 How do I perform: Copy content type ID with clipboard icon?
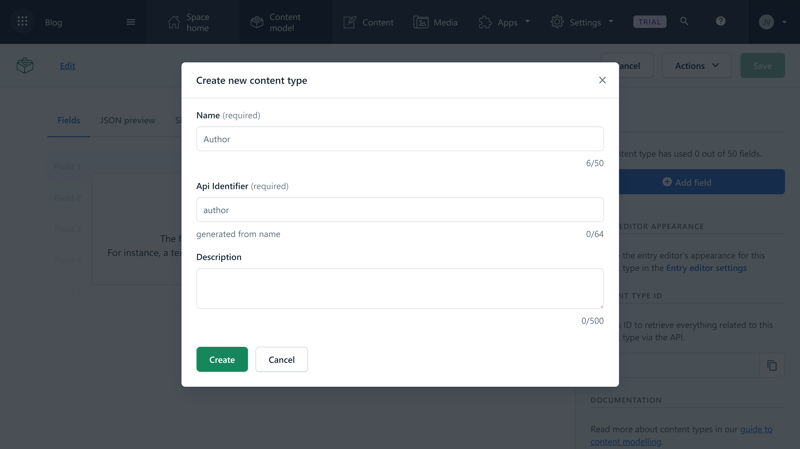[772, 365]
